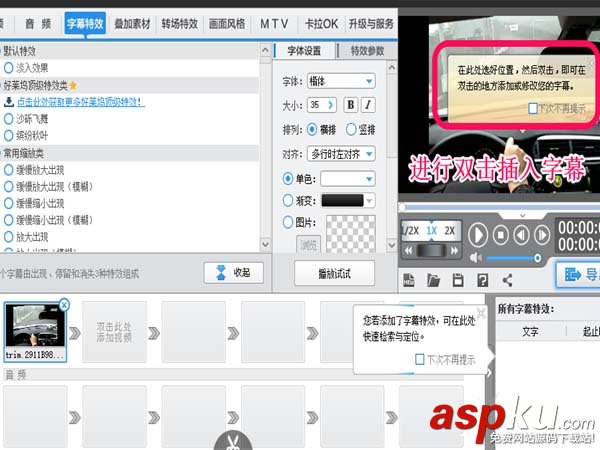Click the export 导出 button
Image resolution: width=600 pixels, height=450 pixels.
coord(579,274)
